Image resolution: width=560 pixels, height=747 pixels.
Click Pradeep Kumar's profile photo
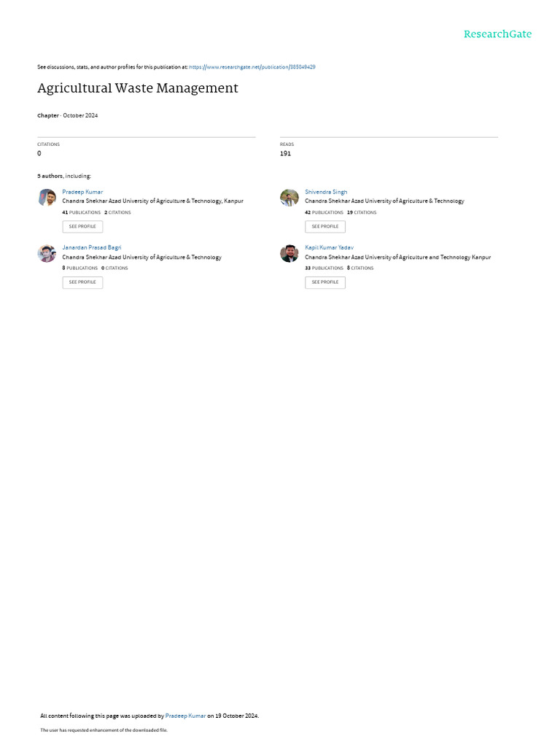tap(47, 197)
